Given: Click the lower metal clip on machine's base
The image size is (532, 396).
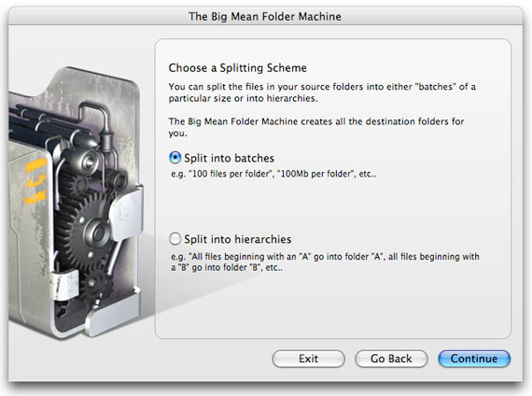Looking at the screenshot, I should point(64,285).
